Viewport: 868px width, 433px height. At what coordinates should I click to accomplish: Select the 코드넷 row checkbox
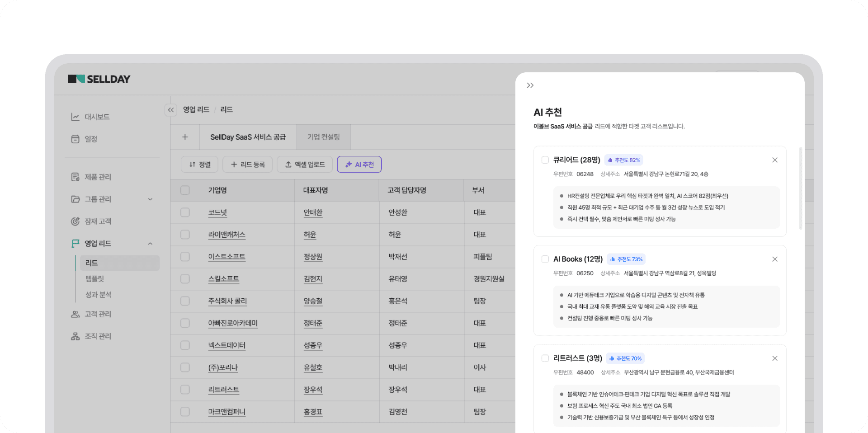(185, 212)
